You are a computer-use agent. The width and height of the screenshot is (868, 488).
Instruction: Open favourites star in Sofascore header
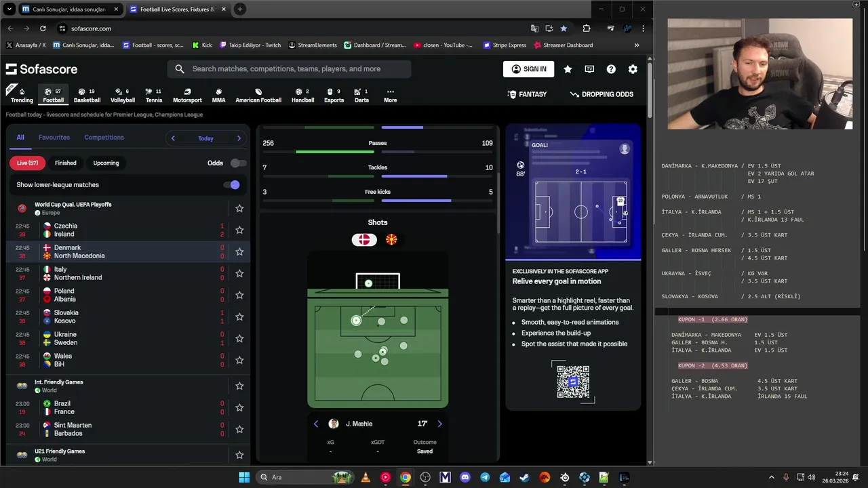coord(568,69)
